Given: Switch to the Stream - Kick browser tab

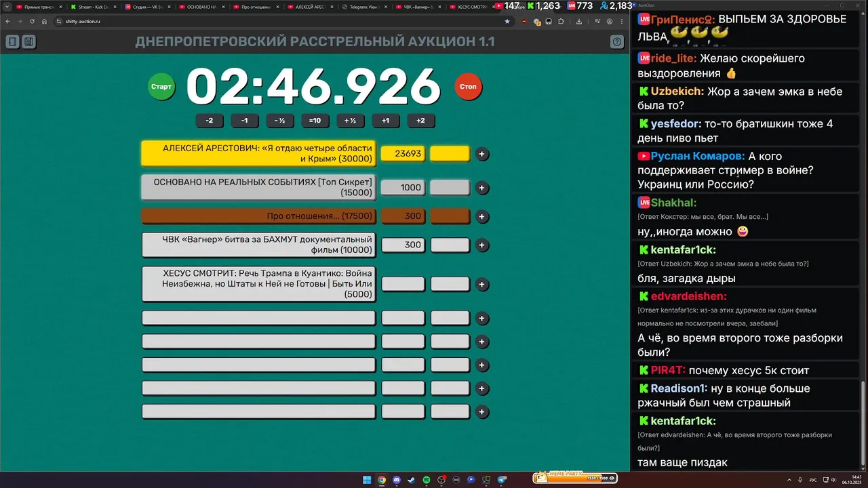Looking at the screenshot, I should [93, 7].
